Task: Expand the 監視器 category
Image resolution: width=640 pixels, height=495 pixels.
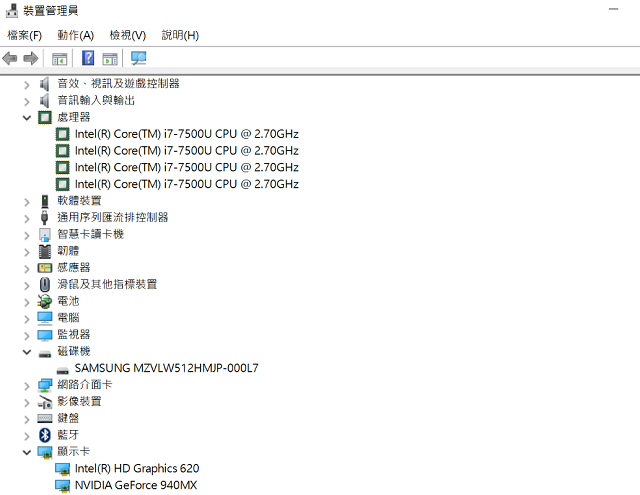Action: (27, 336)
